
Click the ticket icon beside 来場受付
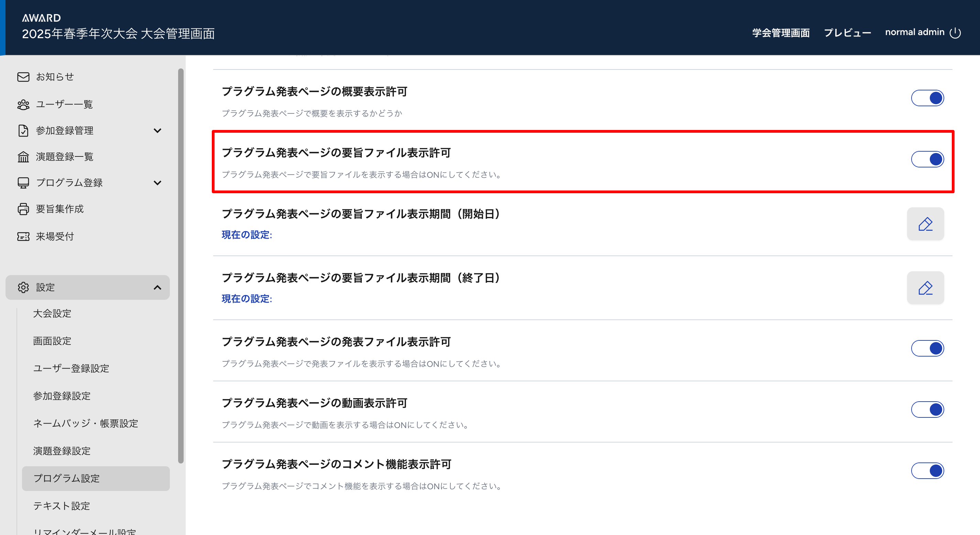(23, 236)
